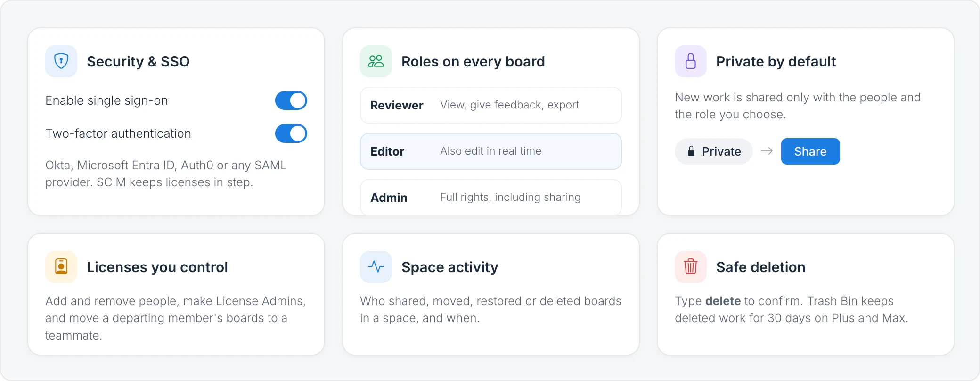Turn off Two-factor authentication switch
The height and width of the screenshot is (381, 980).
point(291,133)
